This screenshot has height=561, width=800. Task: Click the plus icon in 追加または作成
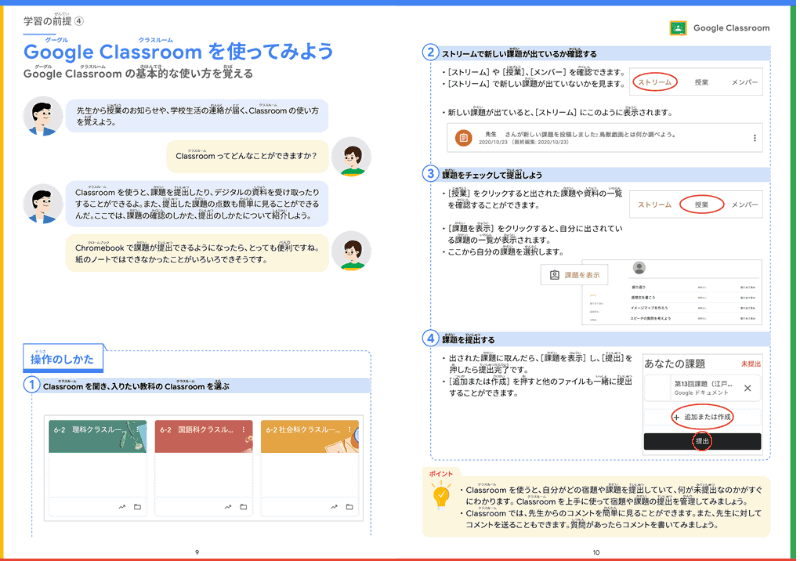pos(677,417)
